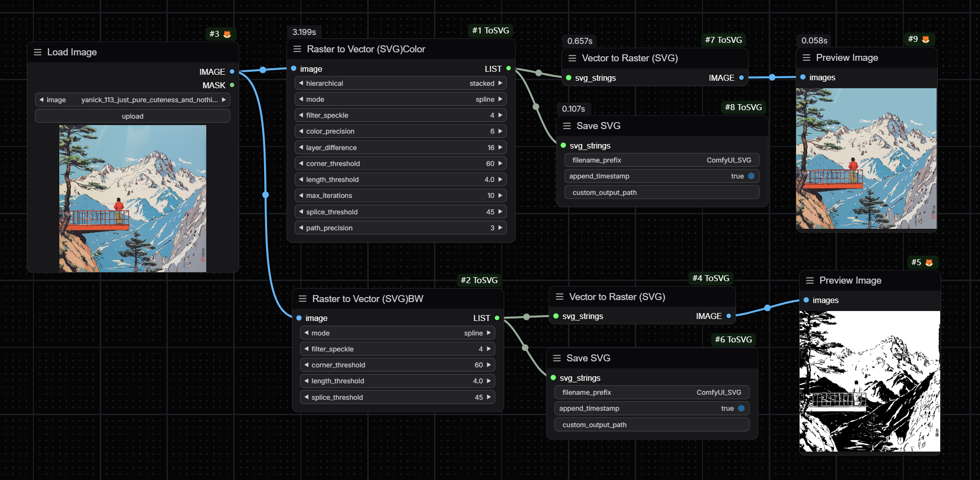Screen dimensions: 980x480
Task: Click the IMAGE output dot on Load Image
Action: tap(232, 72)
